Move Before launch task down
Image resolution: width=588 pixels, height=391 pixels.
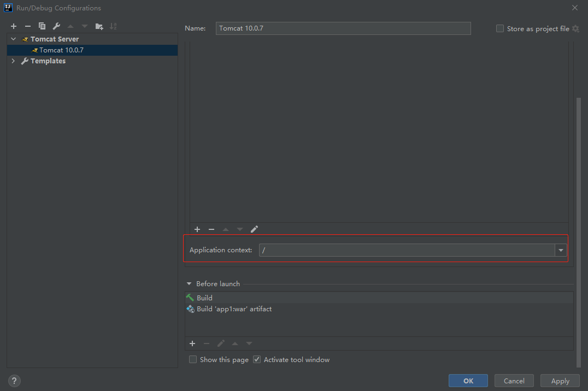(249, 343)
